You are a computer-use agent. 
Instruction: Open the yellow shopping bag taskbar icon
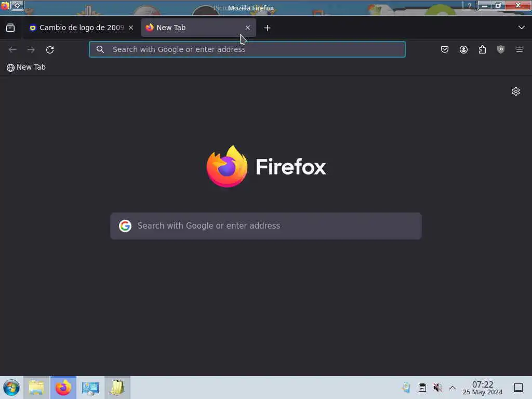[x=117, y=388]
